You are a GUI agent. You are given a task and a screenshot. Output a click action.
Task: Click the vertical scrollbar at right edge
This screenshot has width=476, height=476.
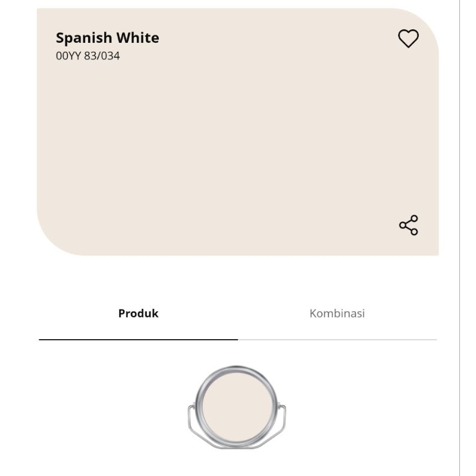click(460, 238)
